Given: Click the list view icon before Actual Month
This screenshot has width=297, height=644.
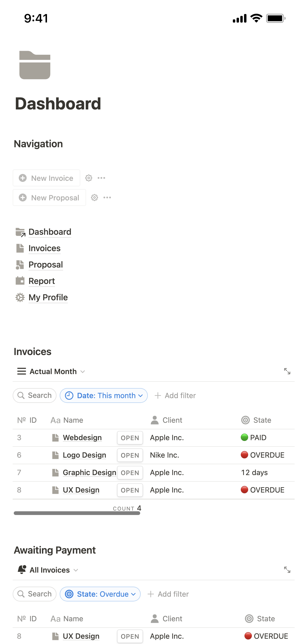Looking at the screenshot, I should [21, 371].
